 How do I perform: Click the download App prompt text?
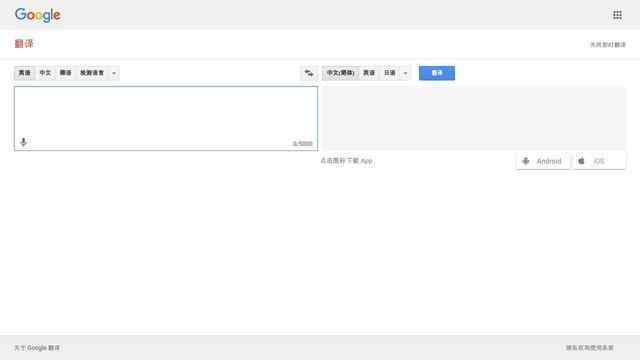pos(347,161)
